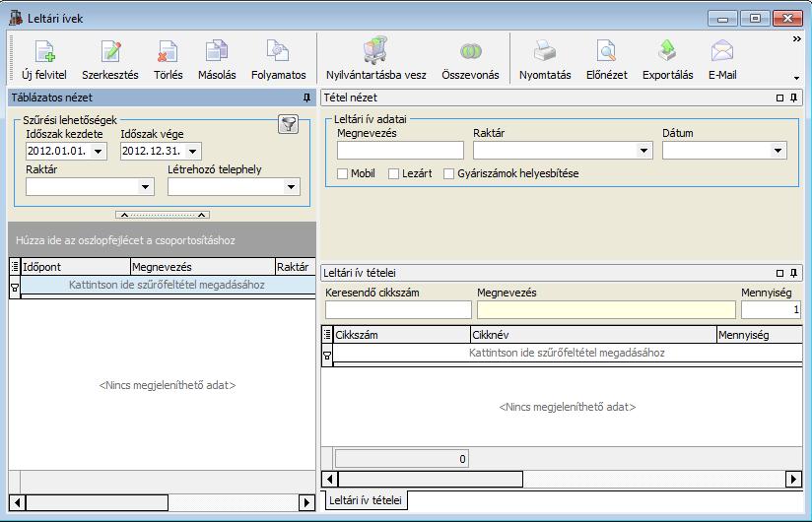Click the Raktár column header
Screen dimensions: 812x522
(x=296, y=267)
